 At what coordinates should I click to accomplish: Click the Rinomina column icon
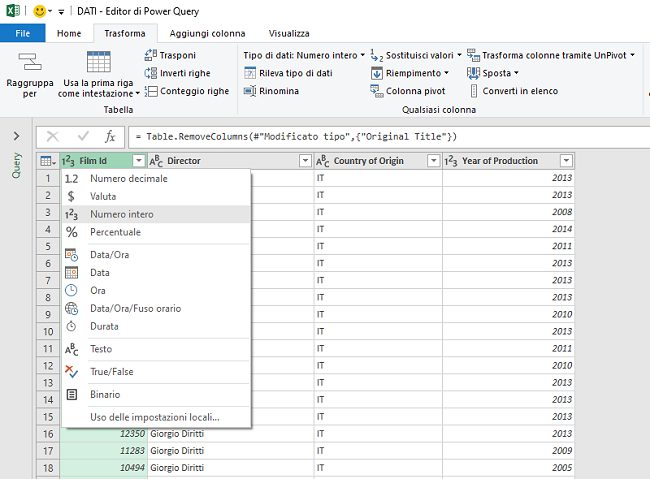[251, 91]
